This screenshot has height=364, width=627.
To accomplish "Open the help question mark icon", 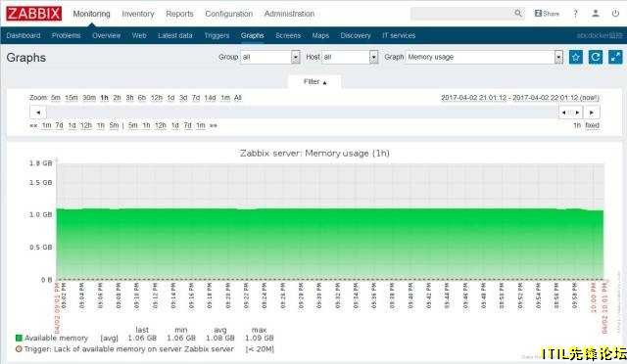I will (x=575, y=13).
